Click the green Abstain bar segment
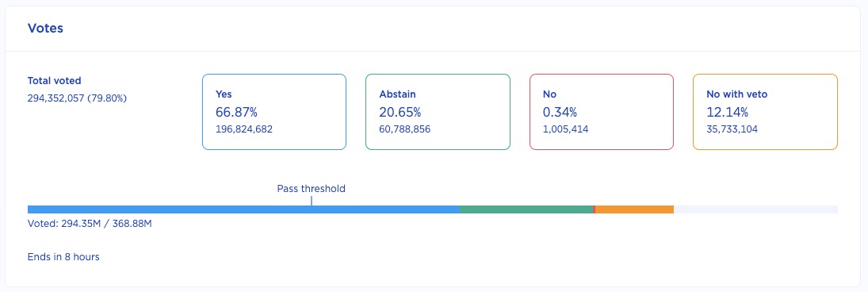 [526, 209]
